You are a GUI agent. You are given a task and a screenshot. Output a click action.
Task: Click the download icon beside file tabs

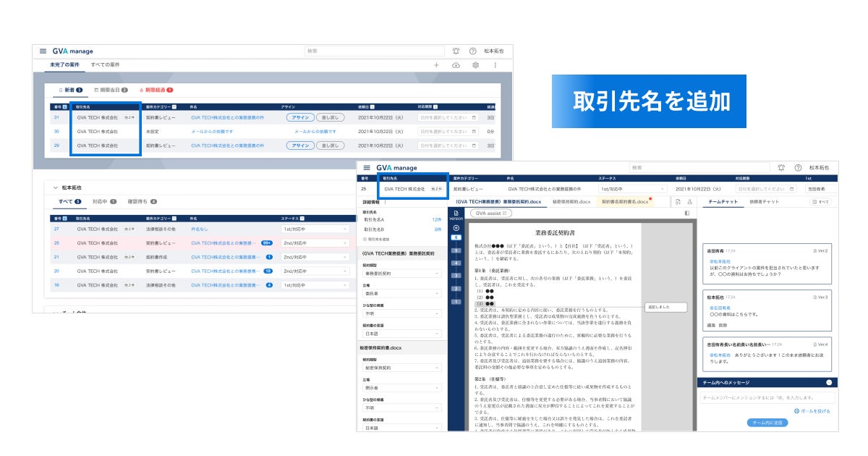pyautogui.click(x=690, y=201)
